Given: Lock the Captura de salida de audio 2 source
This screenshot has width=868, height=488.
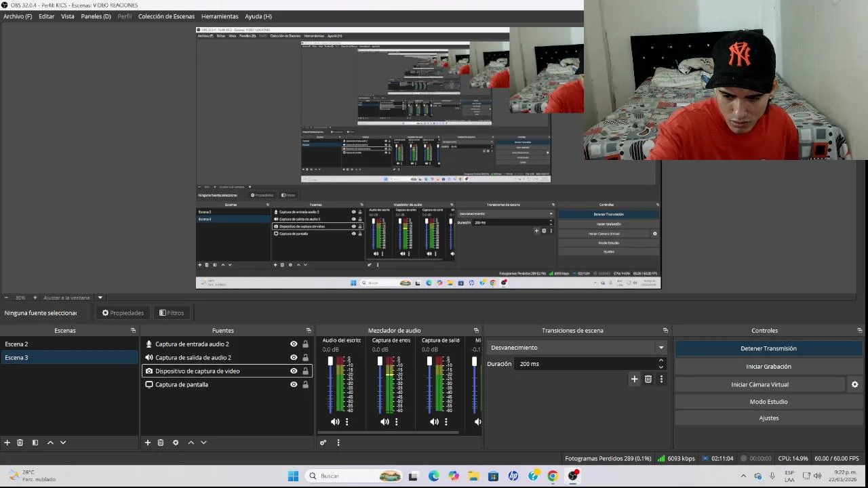Looking at the screenshot, I should tap(306, 358).
